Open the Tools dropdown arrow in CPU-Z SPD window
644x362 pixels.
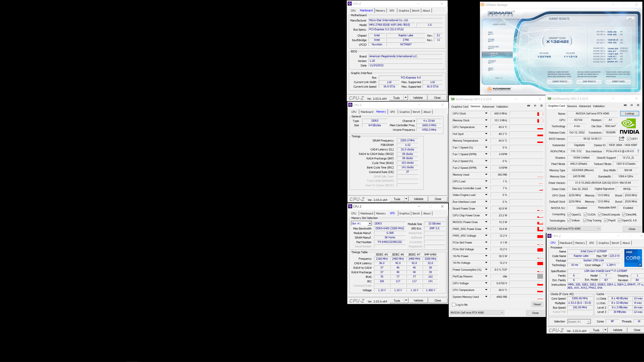pos(406,300)
